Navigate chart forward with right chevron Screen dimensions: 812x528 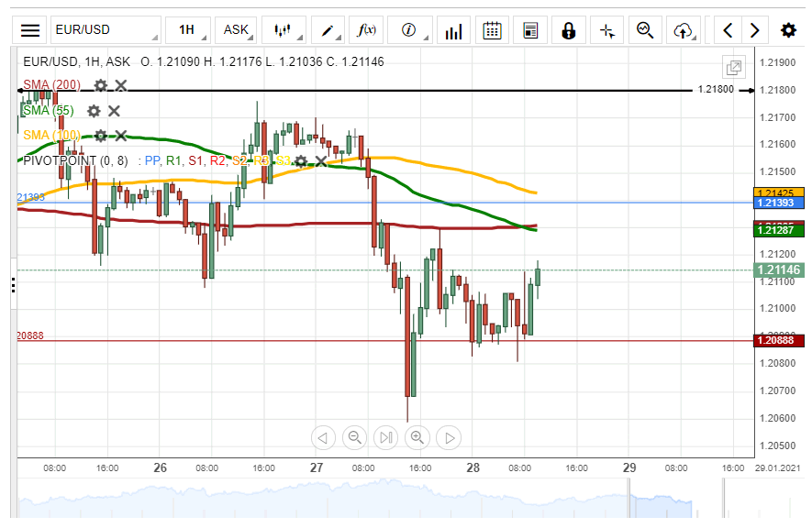click(x=755, y=30)
